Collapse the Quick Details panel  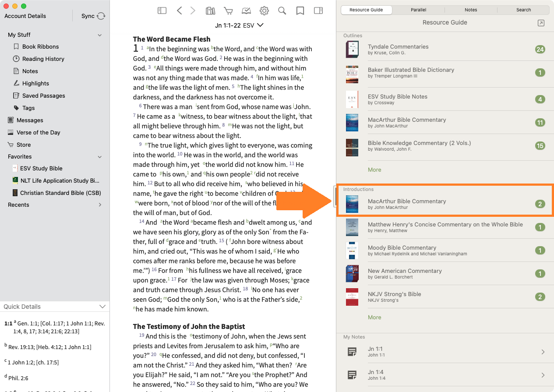click(x=102, y=307)
